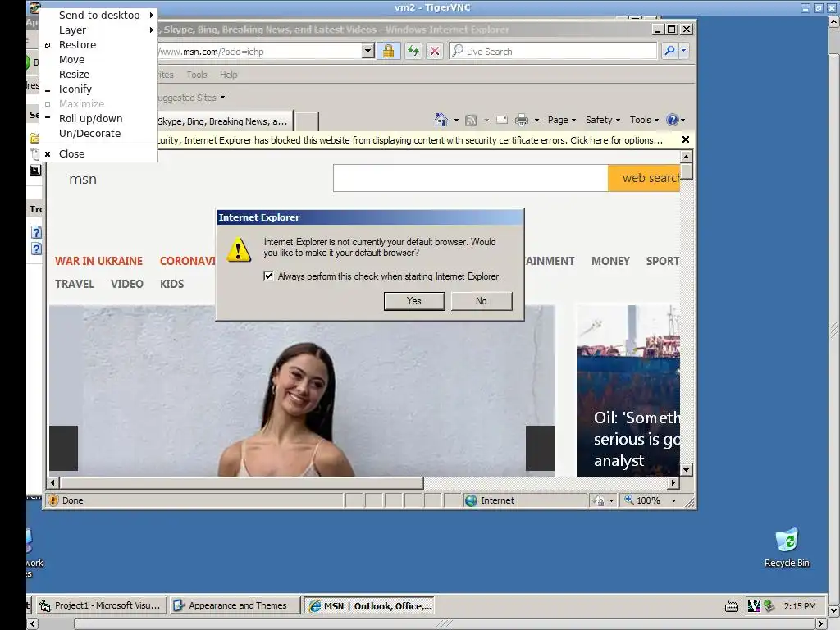Click the page scroll down arrow

(687, 470)
